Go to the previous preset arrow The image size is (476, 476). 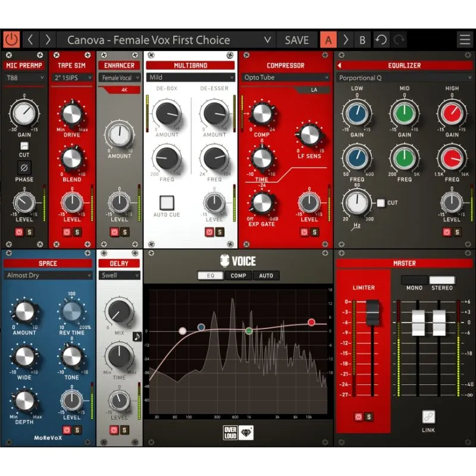pyautogui.click(x=30, y=40)
